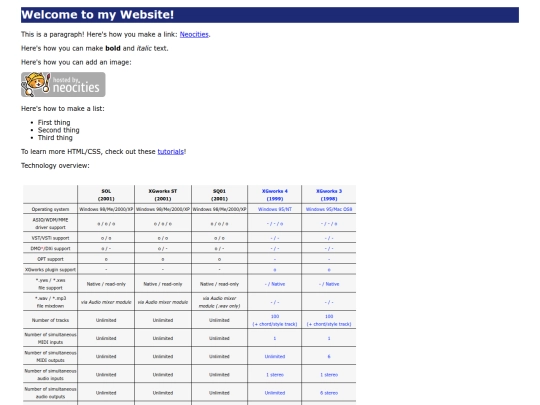Click the '6 stereo' cell in XGworks 3 column
The image size is (540, 405).
coord(329,393)
